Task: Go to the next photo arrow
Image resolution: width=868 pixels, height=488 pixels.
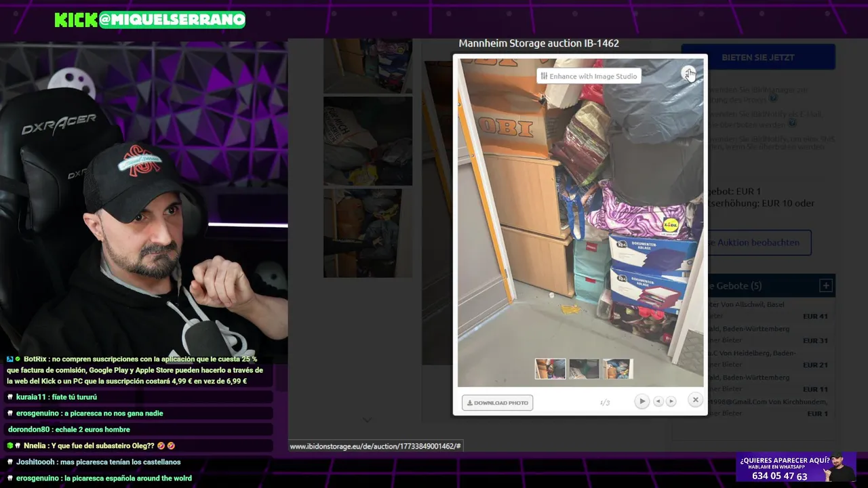Action: 671,401
